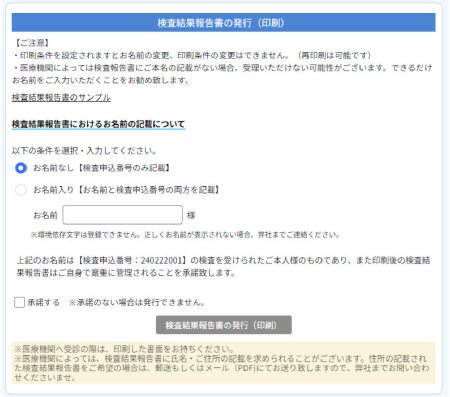Click the consent paragraph mentioning 検査申込番号：240222001
This screenshot has width=450, height=397.
click(x=224, y=266)
